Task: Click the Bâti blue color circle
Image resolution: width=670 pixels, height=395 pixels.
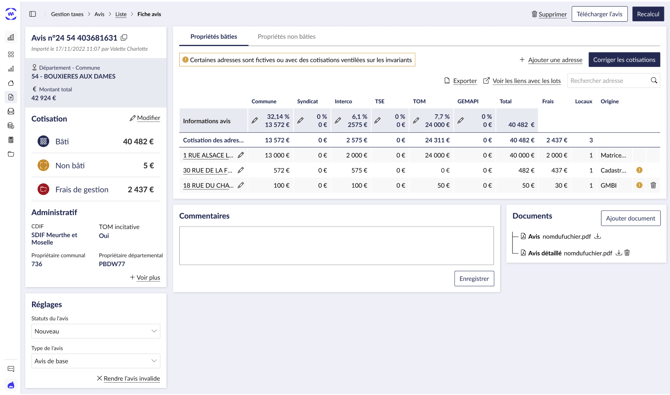Action: 43,141
